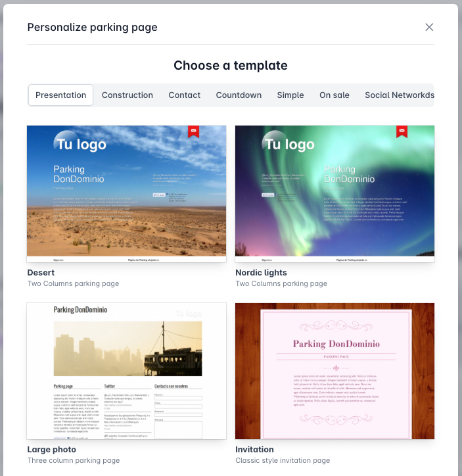Click the red ribbon icon on Desert template

[193, 131]
